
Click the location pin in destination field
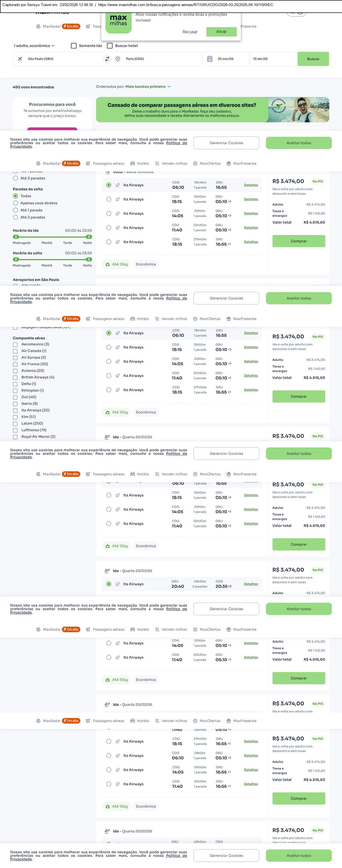point(118,59)
